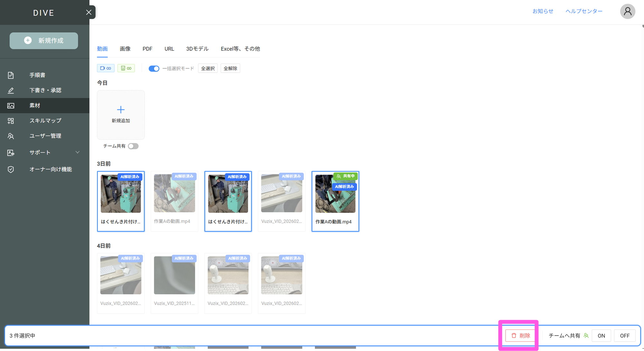Click the 新規追加 plus card

(x=121, y=114)
